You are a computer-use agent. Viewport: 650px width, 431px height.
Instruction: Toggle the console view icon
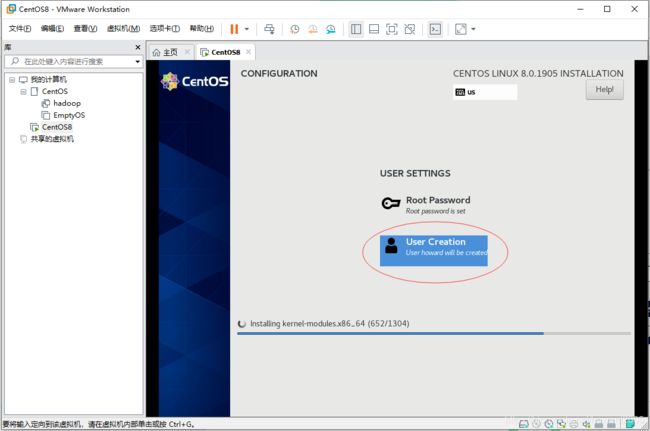coord(435,29)
